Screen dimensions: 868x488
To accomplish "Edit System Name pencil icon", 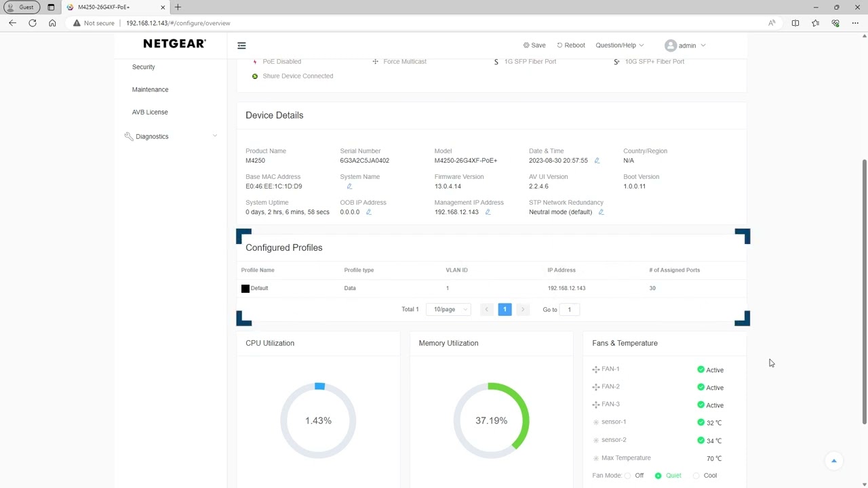I will (x=349, y=186).
